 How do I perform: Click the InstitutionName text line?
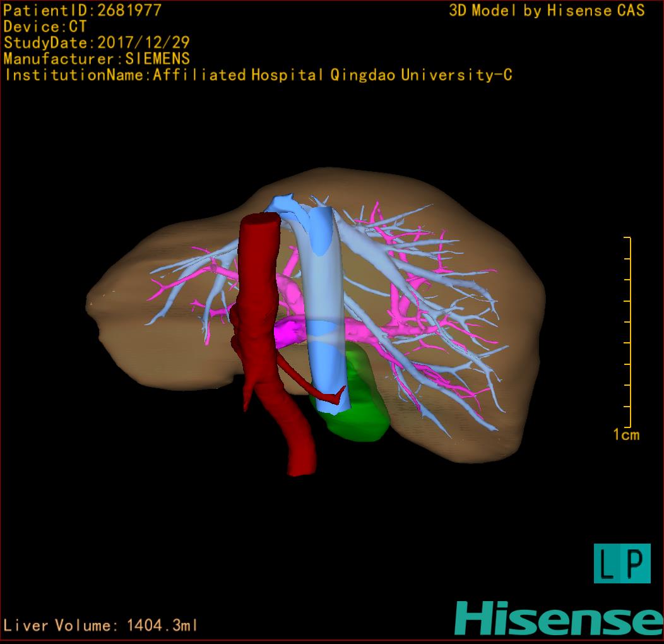click(x=258, y=75)
